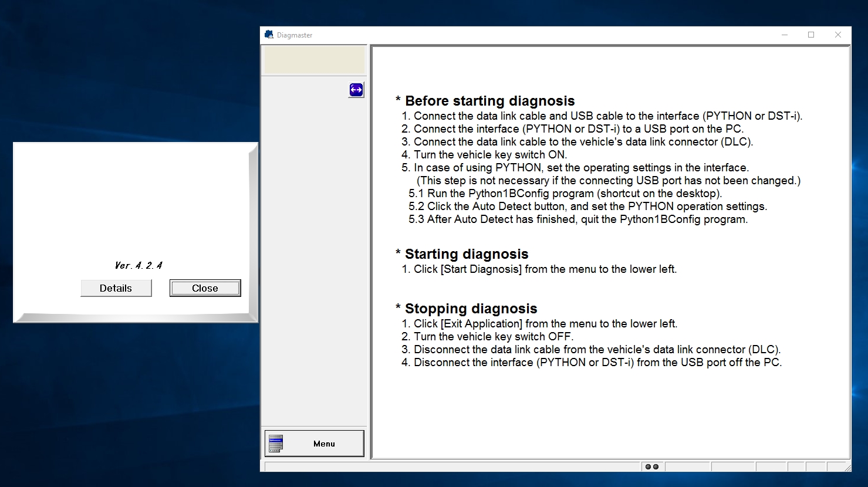Open Menu to find Start Diagnosis
868x487 pixels.
(x=315, y=443)
